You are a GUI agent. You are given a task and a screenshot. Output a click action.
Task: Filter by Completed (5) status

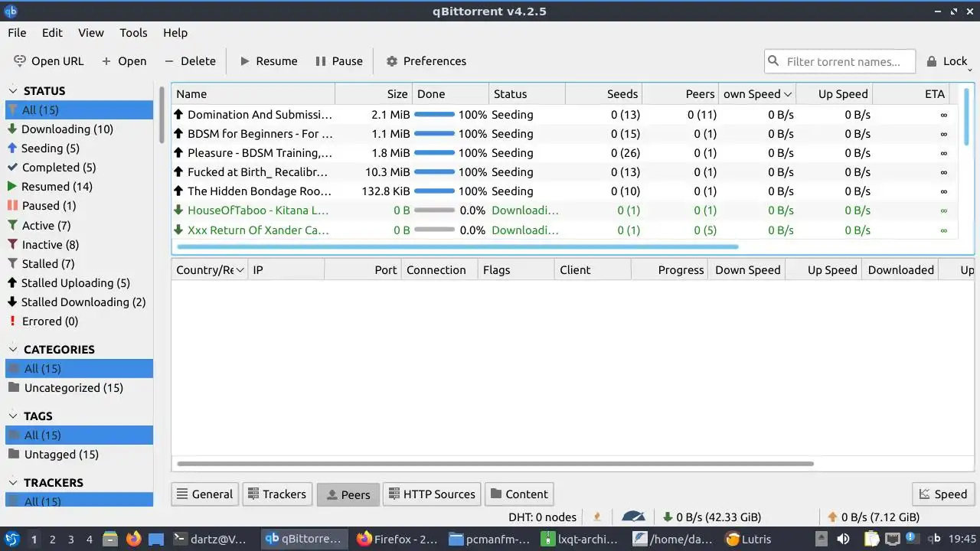coord(79,168)
